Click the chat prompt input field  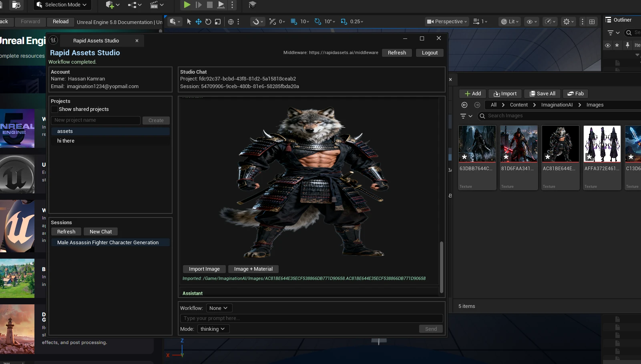(311, 318)
